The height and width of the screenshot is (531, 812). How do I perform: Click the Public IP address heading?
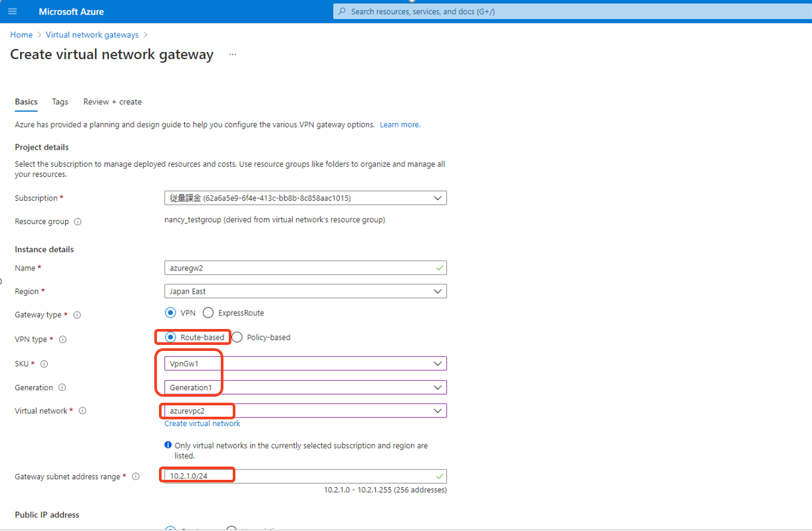(47, 514)
